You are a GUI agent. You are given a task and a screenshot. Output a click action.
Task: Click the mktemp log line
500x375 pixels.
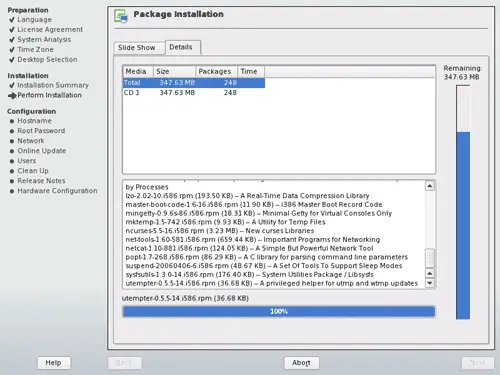tap(225, 222)
